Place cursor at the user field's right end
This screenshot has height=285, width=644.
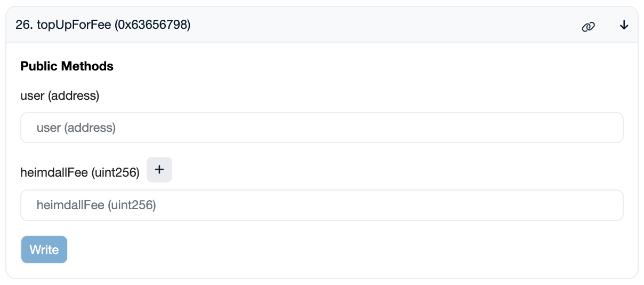(x=613, y=128)
